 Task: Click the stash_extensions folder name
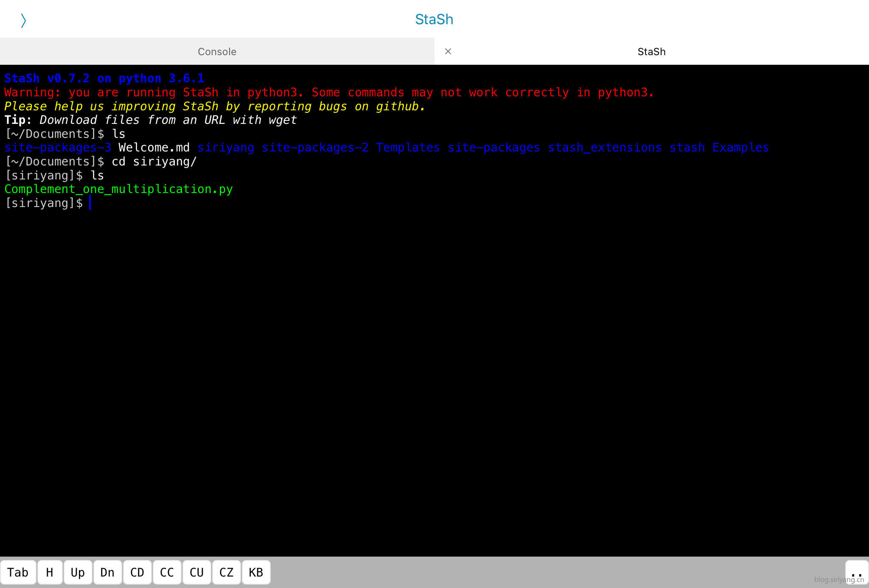click(604, 148)
